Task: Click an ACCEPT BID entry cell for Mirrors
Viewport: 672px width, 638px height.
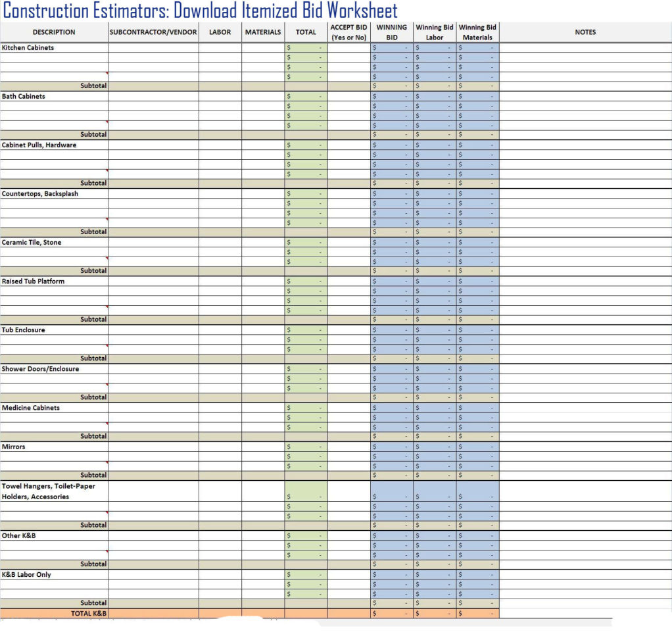Action: (x=348, y=447)
